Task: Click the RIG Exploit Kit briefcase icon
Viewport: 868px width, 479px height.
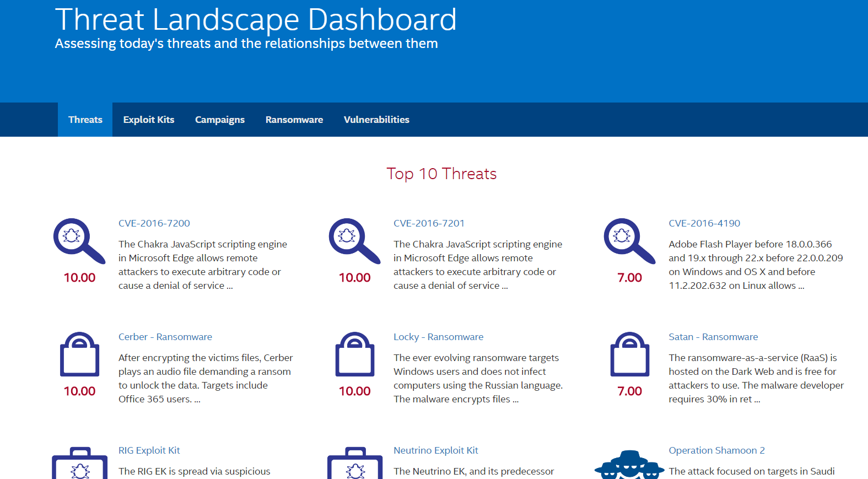Action: tap(79, 463)
